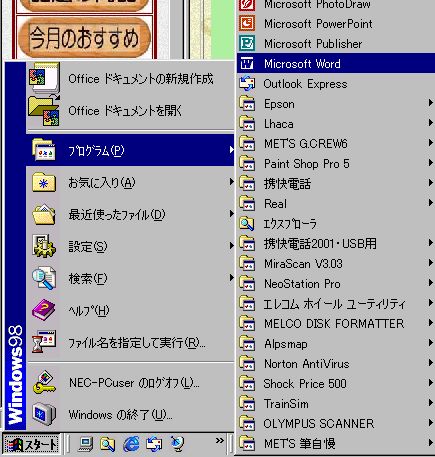Viewport: 435px width, 457px height.
Task: Select Outlook Express in Programs list
Action: click(336, 84)
